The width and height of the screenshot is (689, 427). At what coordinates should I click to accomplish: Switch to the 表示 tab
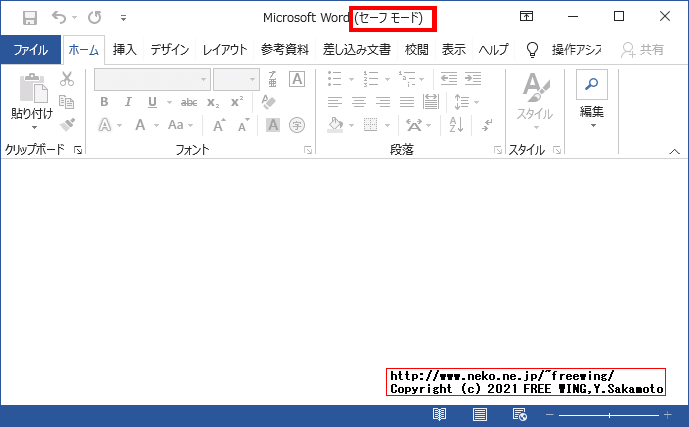(453, 50)
